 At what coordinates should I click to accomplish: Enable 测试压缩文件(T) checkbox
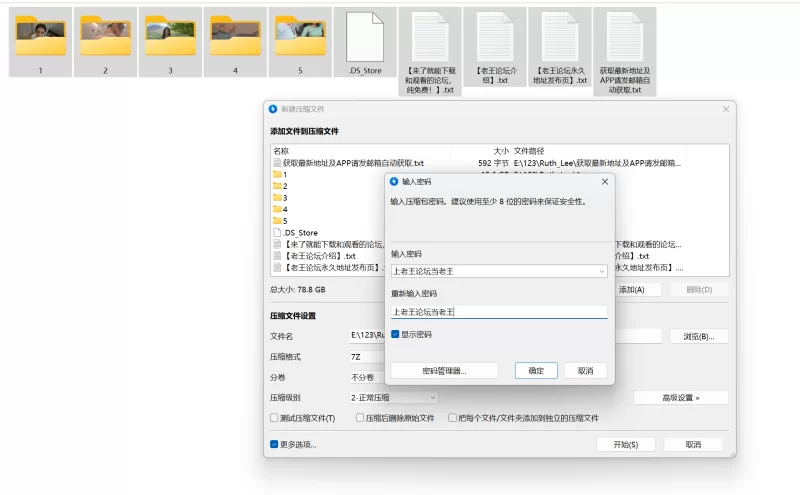pyautogui.click(x=274, y=418)
